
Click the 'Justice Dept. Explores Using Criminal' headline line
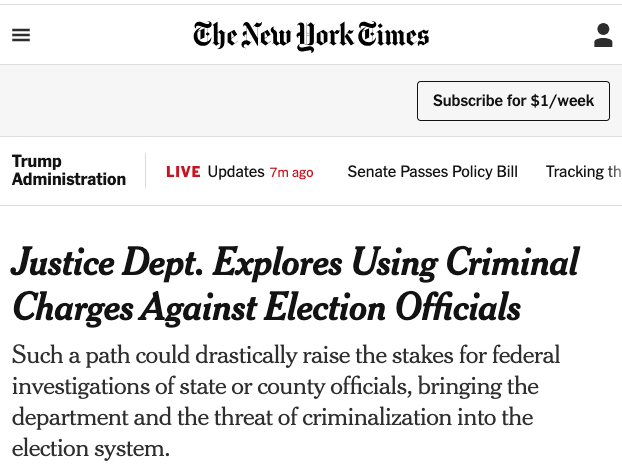tap(296, 262)
